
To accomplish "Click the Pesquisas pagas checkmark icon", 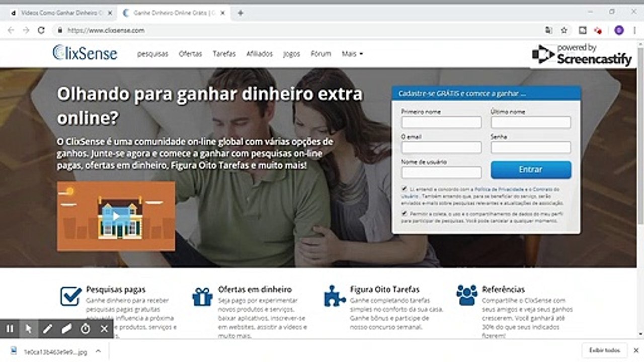I will [x=71, y=296].
